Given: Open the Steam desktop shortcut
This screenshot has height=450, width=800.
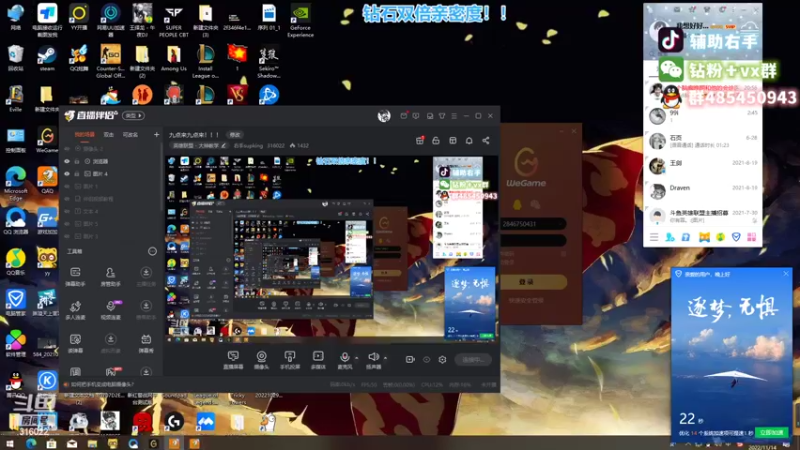Looking at the screenshot, I should coord(47,58).
